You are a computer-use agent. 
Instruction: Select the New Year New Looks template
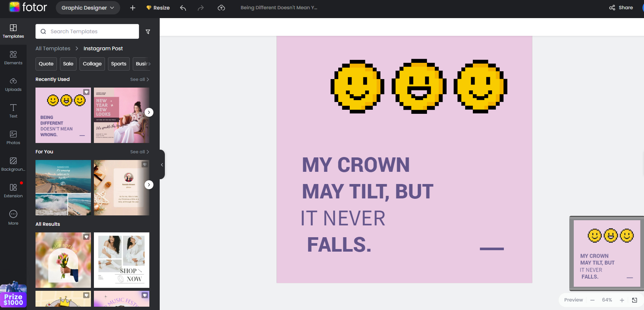pos(122,115)
